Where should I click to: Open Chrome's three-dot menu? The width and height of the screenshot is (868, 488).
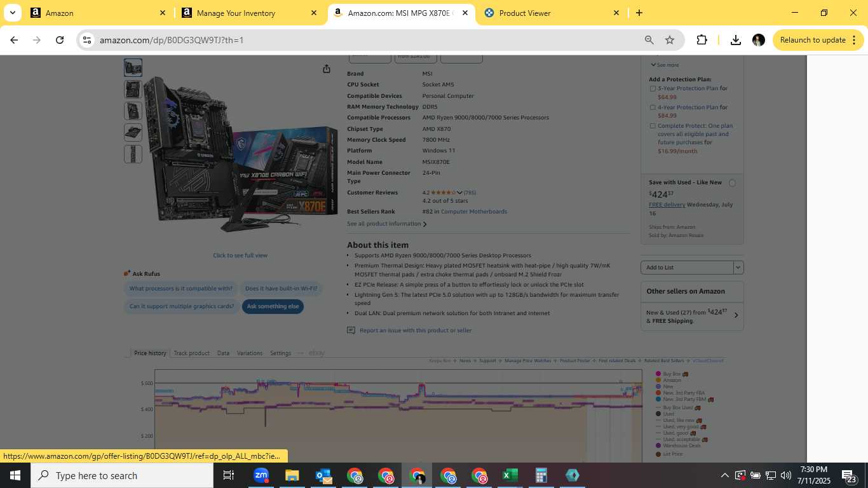tap(853, 40)
